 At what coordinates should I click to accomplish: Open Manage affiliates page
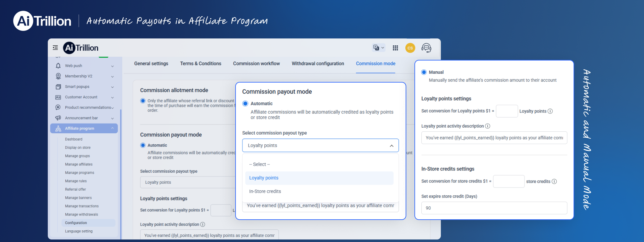click(x=79, y=164)
